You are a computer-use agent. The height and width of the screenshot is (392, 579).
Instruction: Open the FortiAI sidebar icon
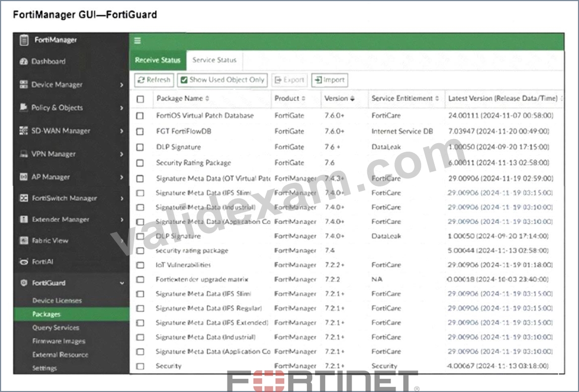click(x=24, y=262)
